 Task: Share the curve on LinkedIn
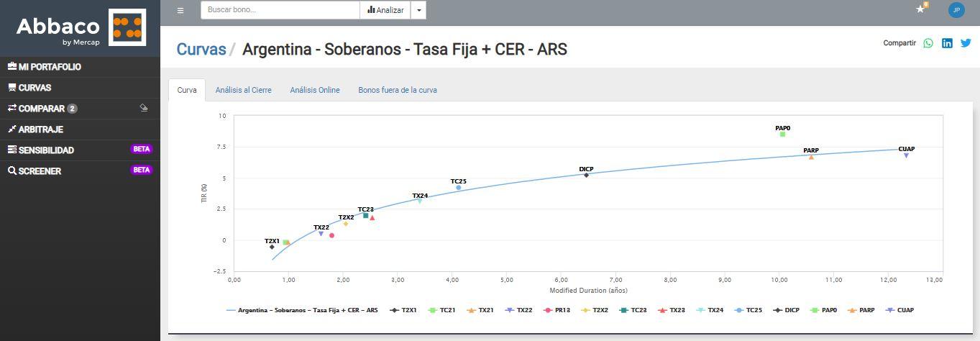947,43
